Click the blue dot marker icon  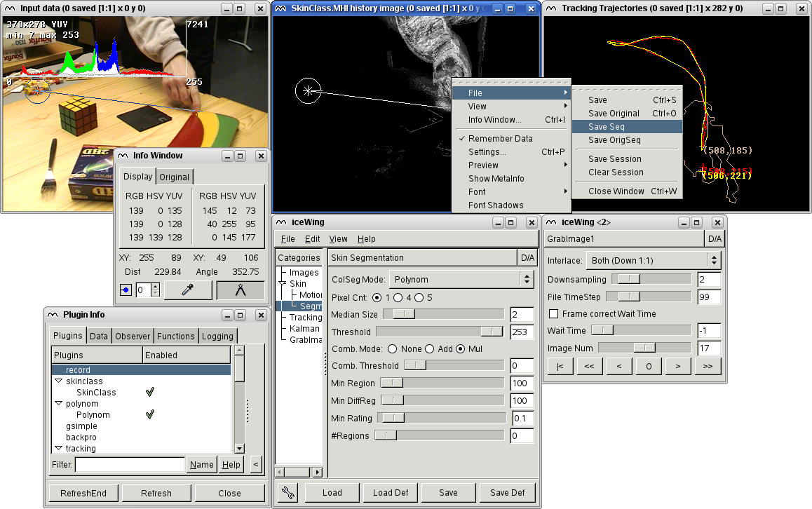click(x=126, y=290)
